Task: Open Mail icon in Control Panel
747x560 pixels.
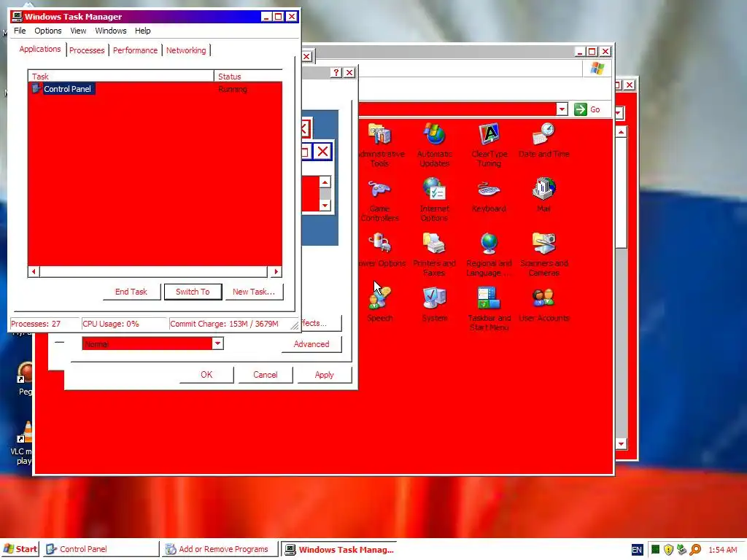Action: pyautogui.click(x=543, y=195)
